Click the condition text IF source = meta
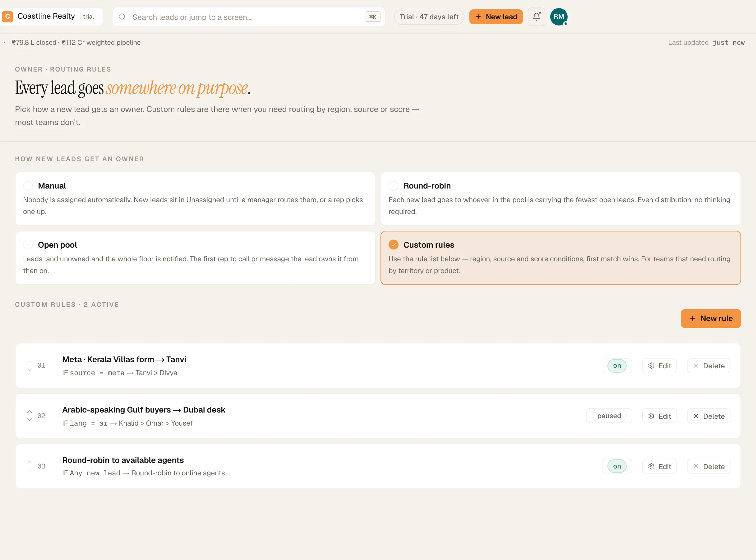This screenshot has height=560, width=756. [x=93, y=372]
